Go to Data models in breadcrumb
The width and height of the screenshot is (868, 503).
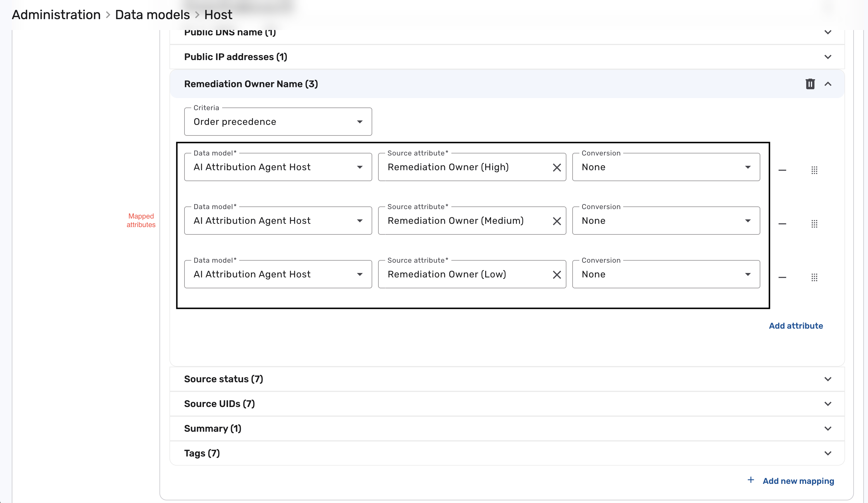click(x=152, y=15)
